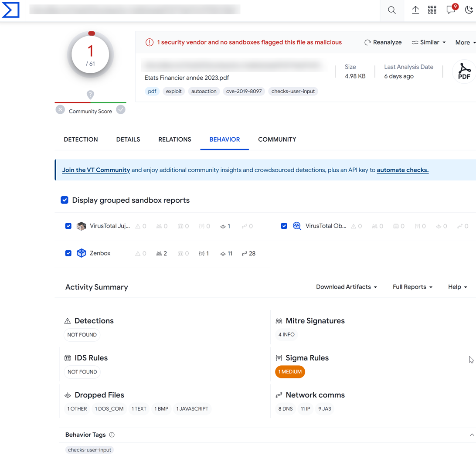The image size is (476, 459).
Task: Open Download Artifacts dropdown
Action: coord(347,287)
